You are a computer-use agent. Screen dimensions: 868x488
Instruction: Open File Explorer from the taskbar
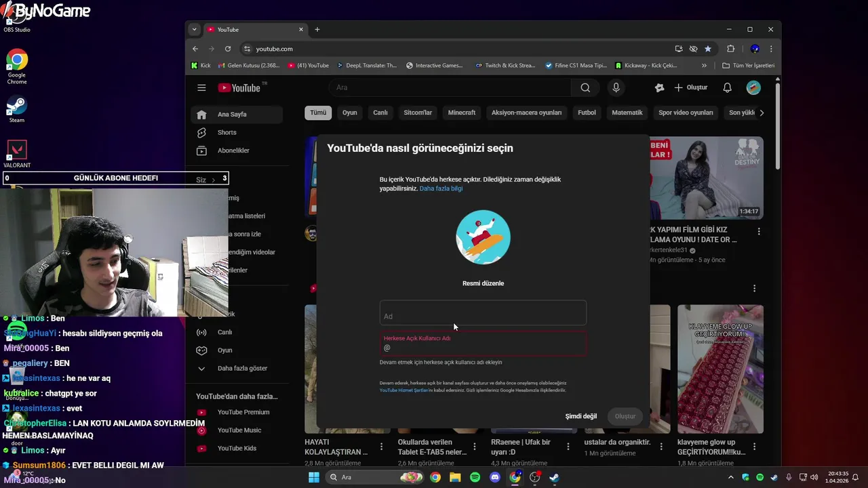click(x=455, y=477)
